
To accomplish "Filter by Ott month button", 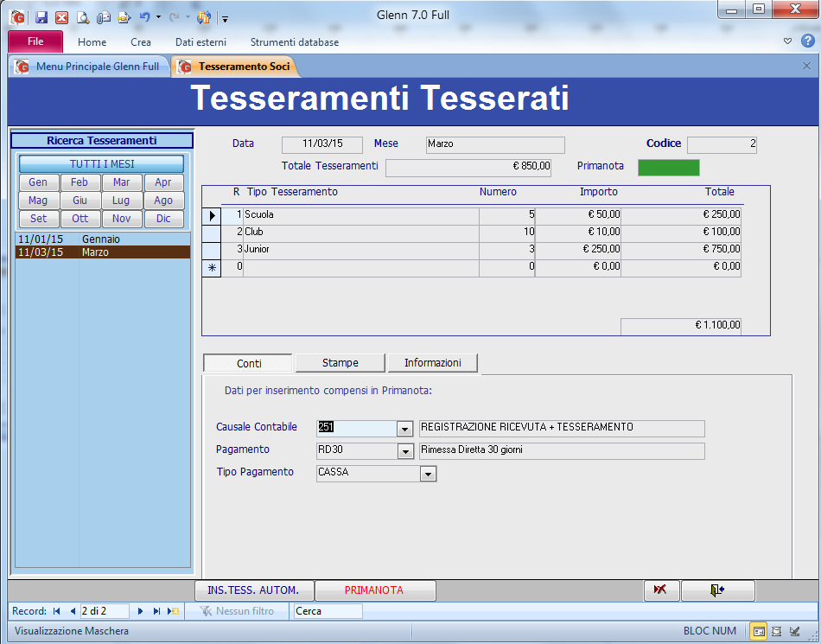I will (80, 219).
